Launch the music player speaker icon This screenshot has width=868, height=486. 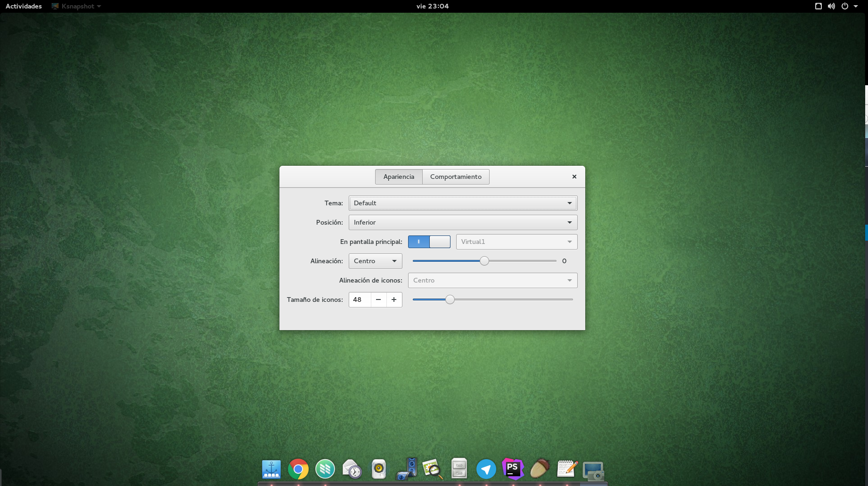(378, 469)
